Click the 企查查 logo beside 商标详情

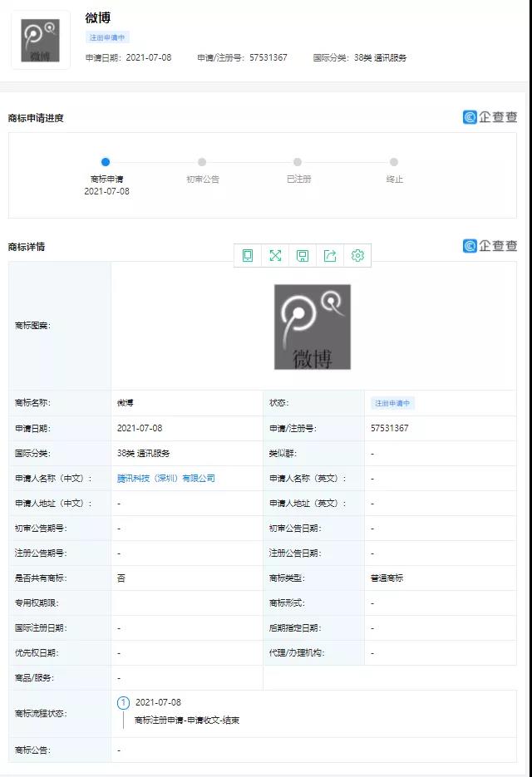[x=490, y=246]
